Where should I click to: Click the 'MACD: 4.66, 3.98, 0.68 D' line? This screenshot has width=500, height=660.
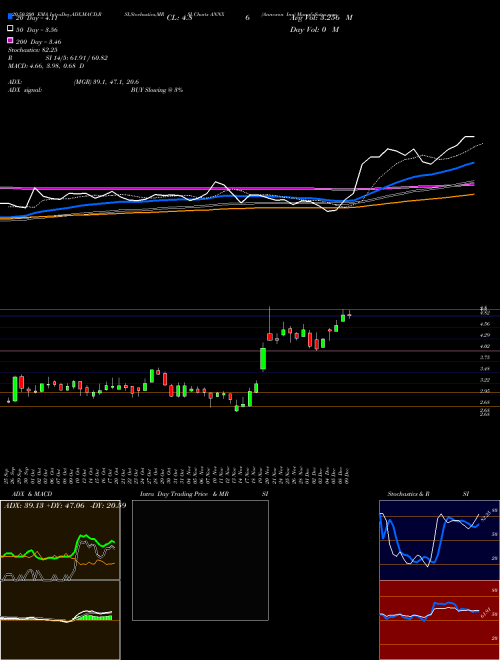(x=46, y=66)
